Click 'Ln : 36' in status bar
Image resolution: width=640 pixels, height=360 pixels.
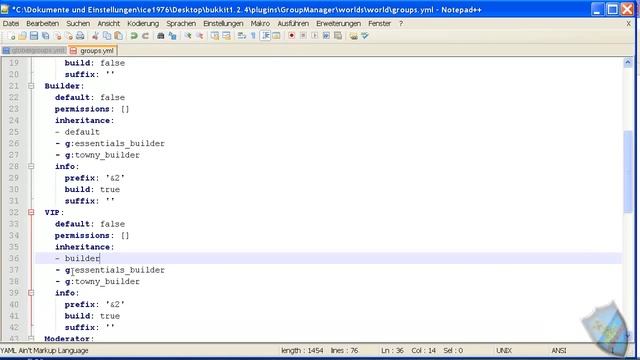tap(392, 351)
